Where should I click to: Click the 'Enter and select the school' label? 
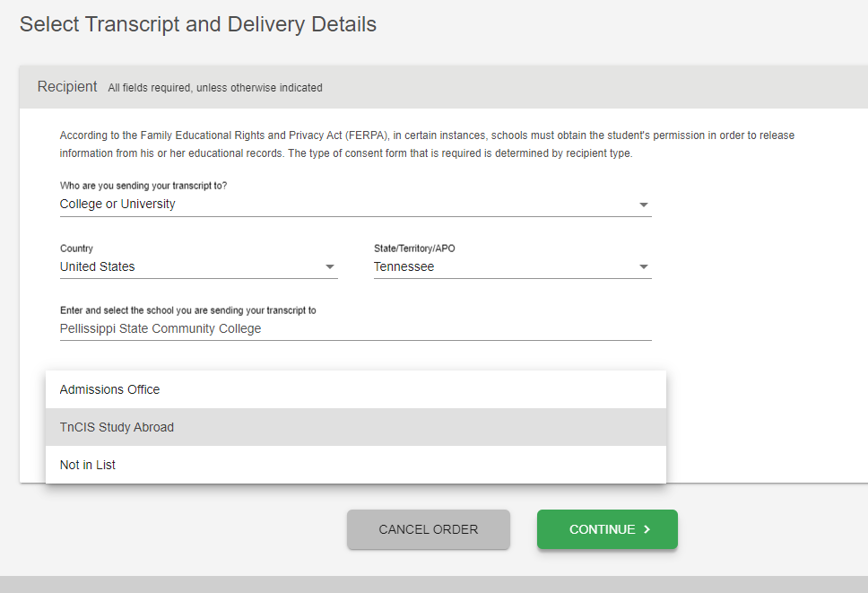(187, 310)
